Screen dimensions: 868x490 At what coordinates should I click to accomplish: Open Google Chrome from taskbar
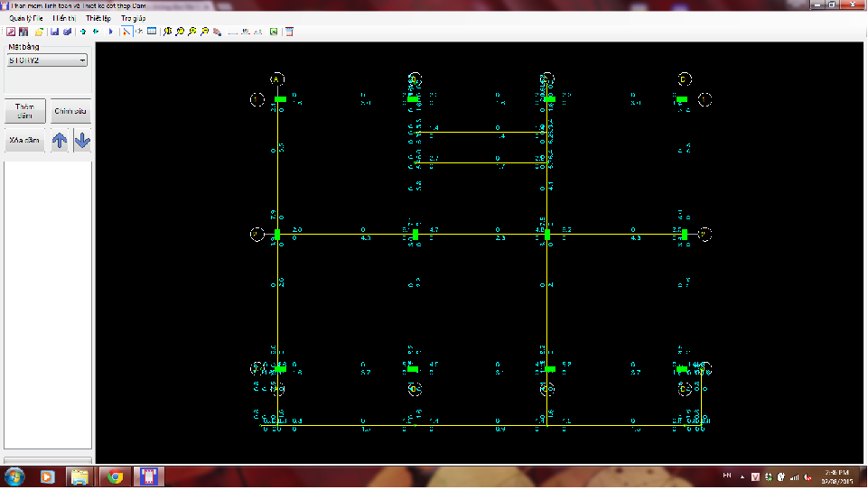pyautogui.click(x=115, y=476)
